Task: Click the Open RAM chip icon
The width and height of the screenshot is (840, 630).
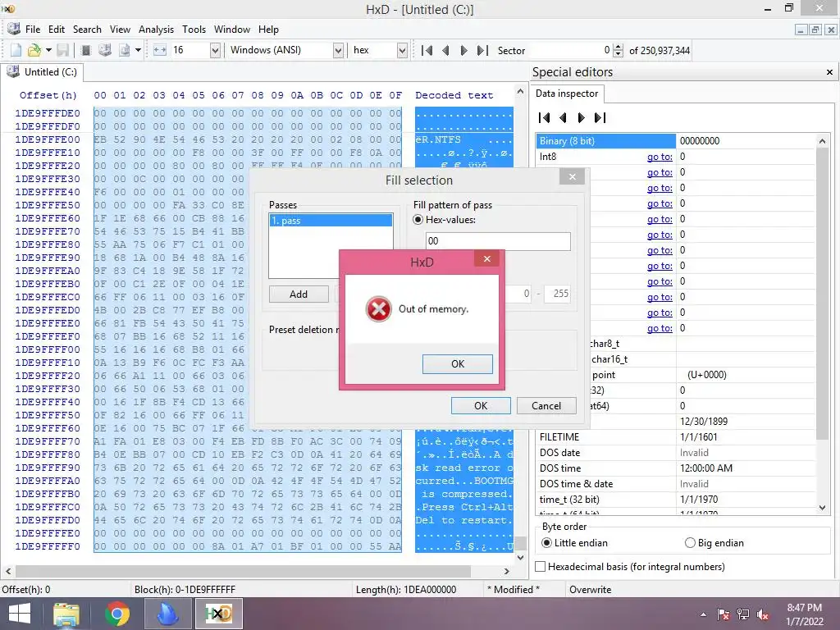Action: [x=85, y=50]
